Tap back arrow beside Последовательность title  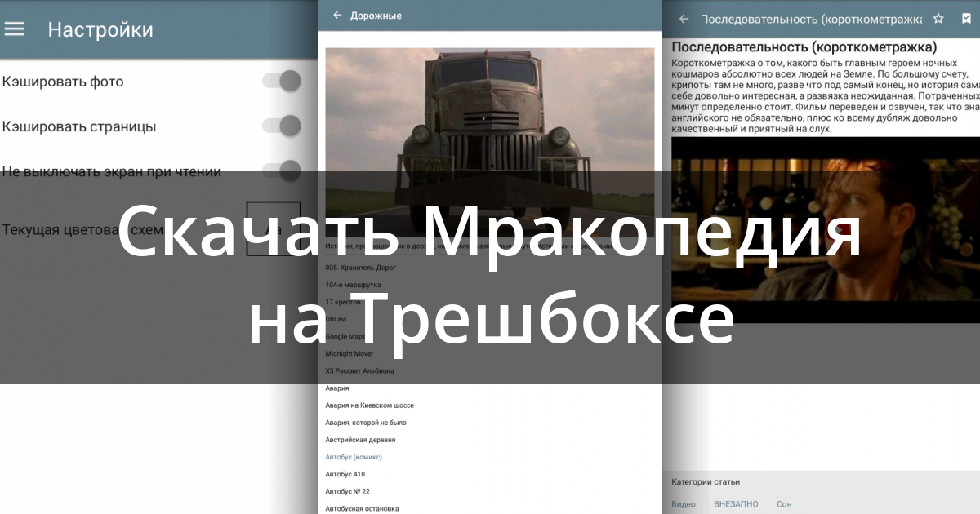click(684, 19)
